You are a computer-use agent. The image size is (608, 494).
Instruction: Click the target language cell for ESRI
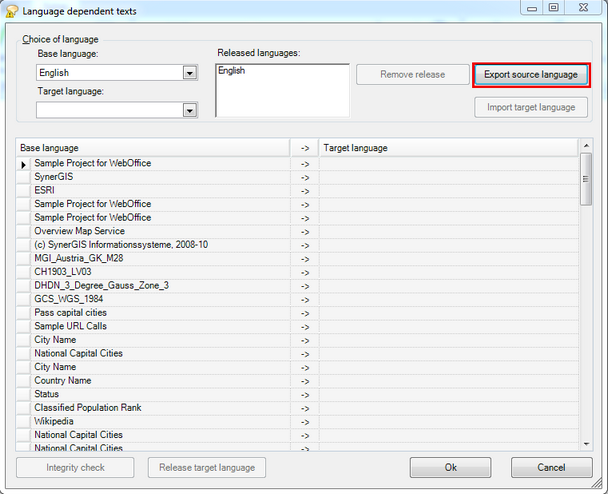[449, 191]
